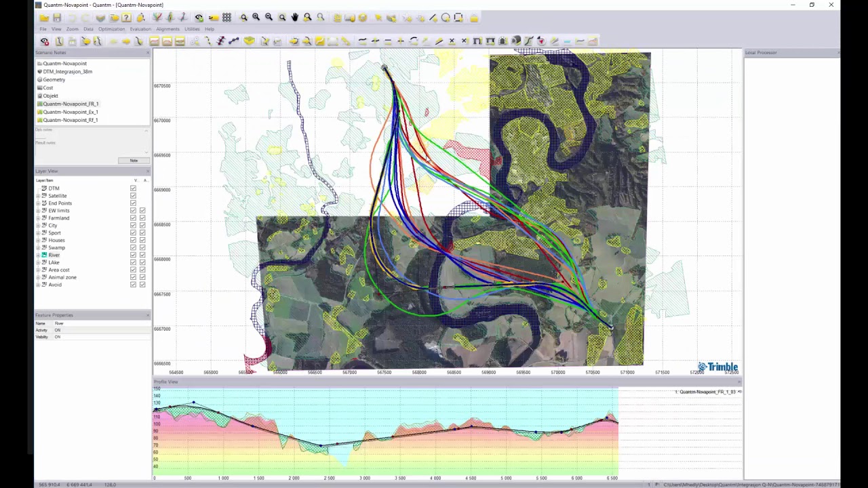Select the Quantm-Novapoint_Ex_1 scenario
Image resolution: width=868 pixels, height=488 pixels.
(x=71, y=112)
